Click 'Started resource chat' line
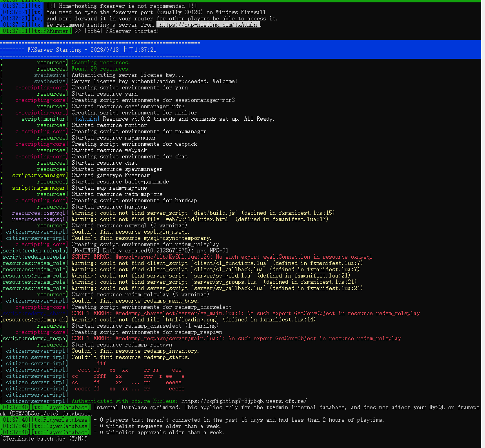485x448 pixels. 104,163
